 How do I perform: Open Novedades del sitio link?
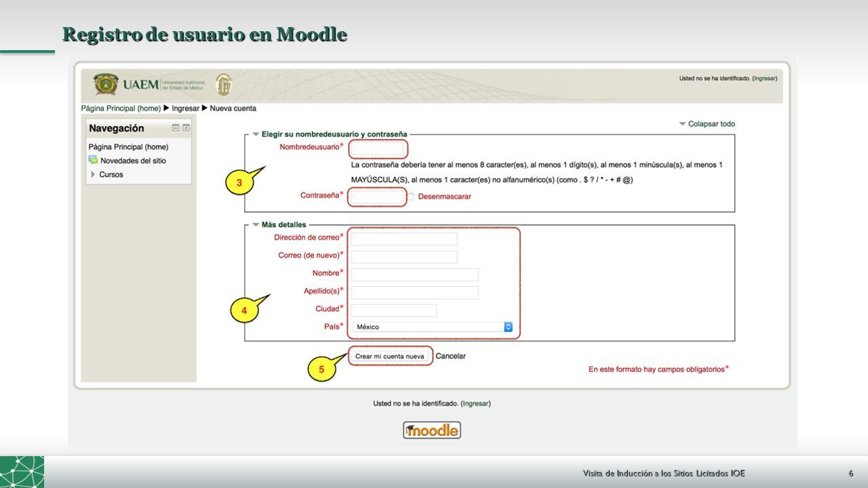click(133, 161)
